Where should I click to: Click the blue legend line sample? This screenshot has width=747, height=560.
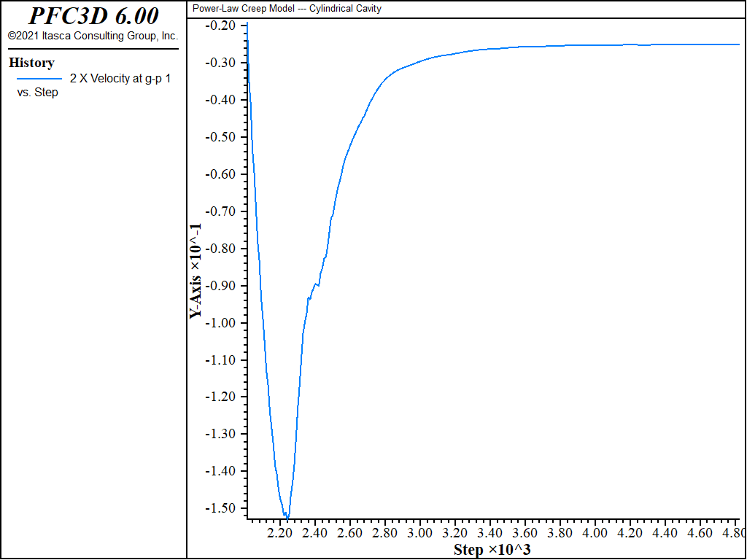point(39,79)
